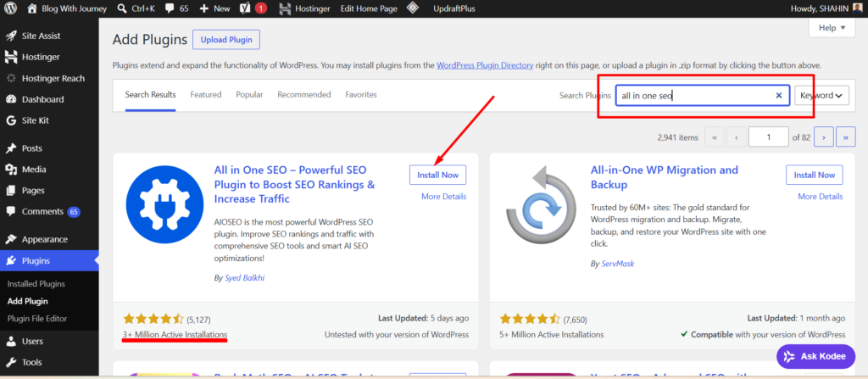This screenshot has width=868, height=379.
Task: Open More Details for WP Migration
Action: [820, 197]
